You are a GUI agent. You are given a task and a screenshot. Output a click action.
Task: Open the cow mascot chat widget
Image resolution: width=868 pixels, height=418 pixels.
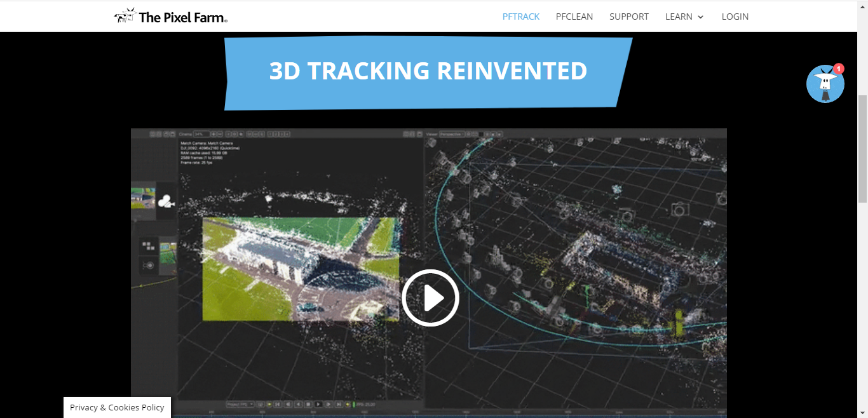tap(825, 84)
